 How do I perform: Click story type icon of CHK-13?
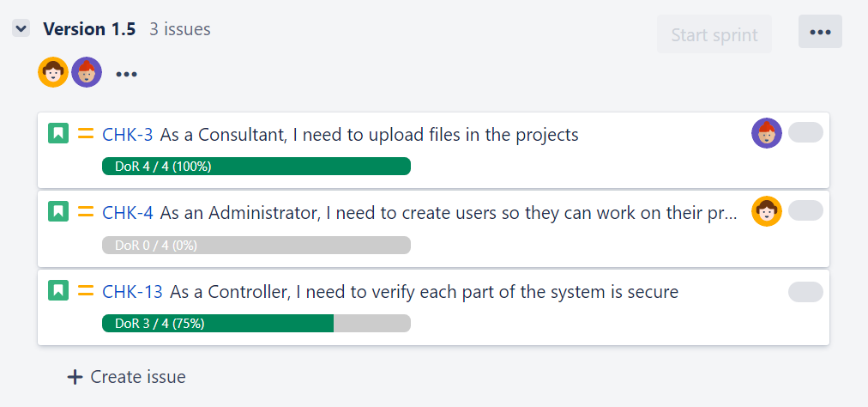coord(57,291)
